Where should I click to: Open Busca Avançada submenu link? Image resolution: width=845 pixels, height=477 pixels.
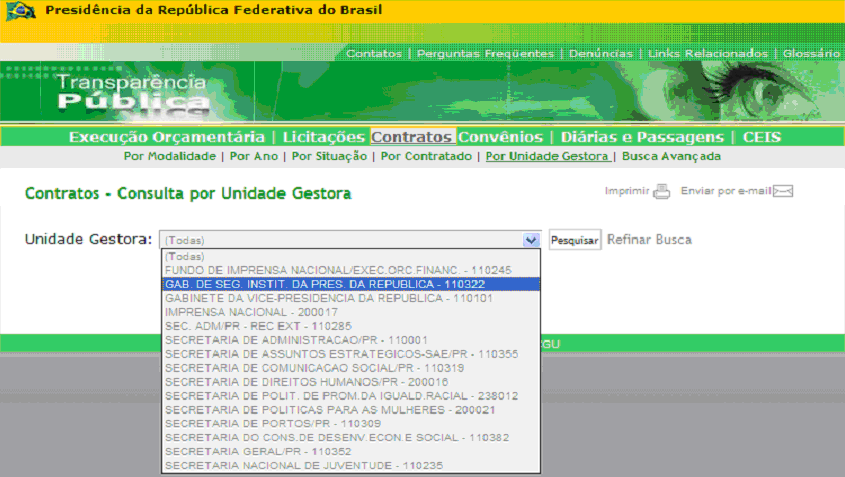(x=671, y=157)
